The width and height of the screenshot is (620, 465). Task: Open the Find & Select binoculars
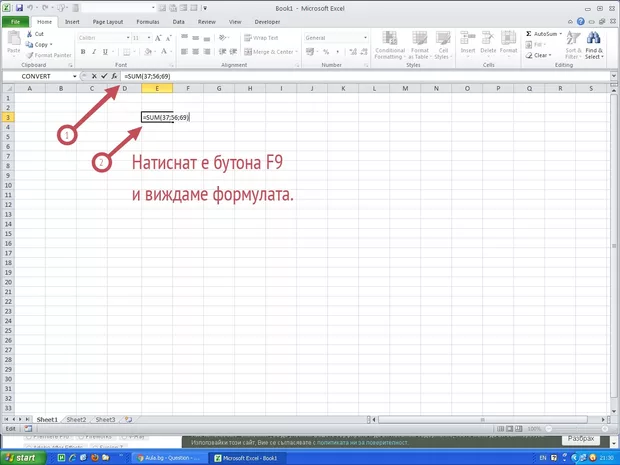(x=594, y=45)
